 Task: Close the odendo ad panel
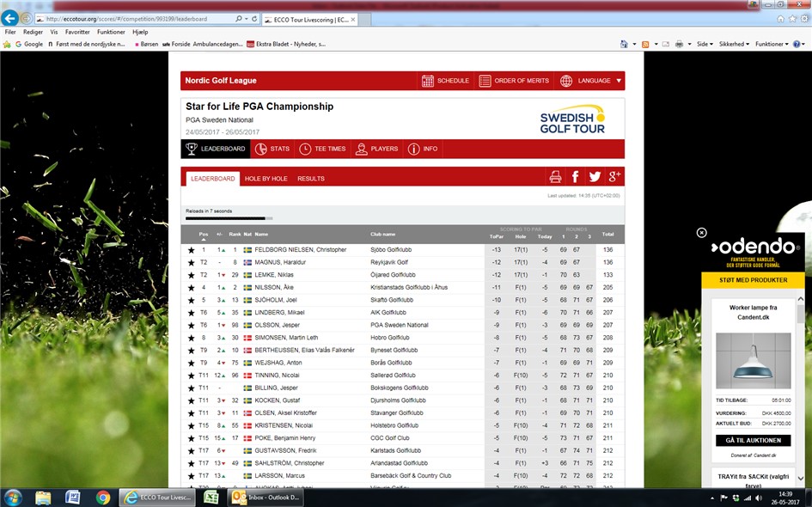[702, 233]
